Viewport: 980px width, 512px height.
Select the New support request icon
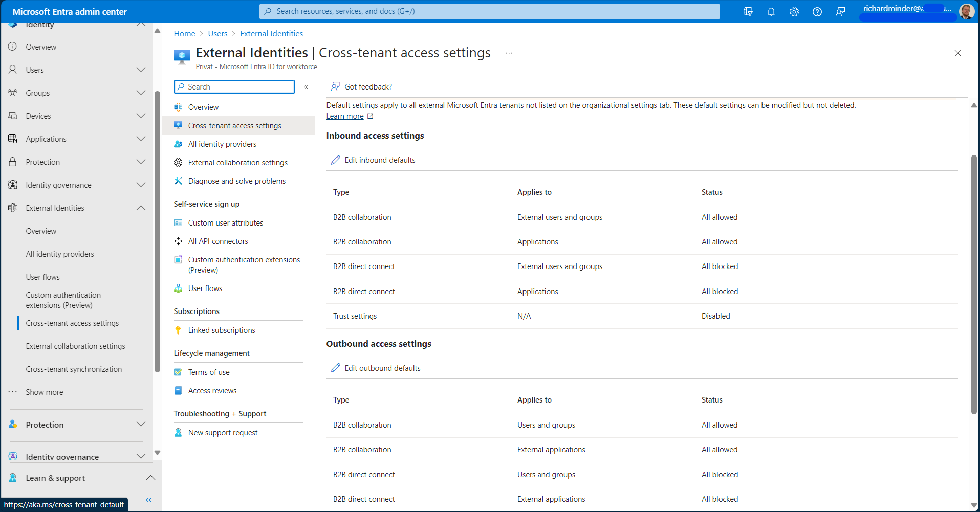coord(178,432)
